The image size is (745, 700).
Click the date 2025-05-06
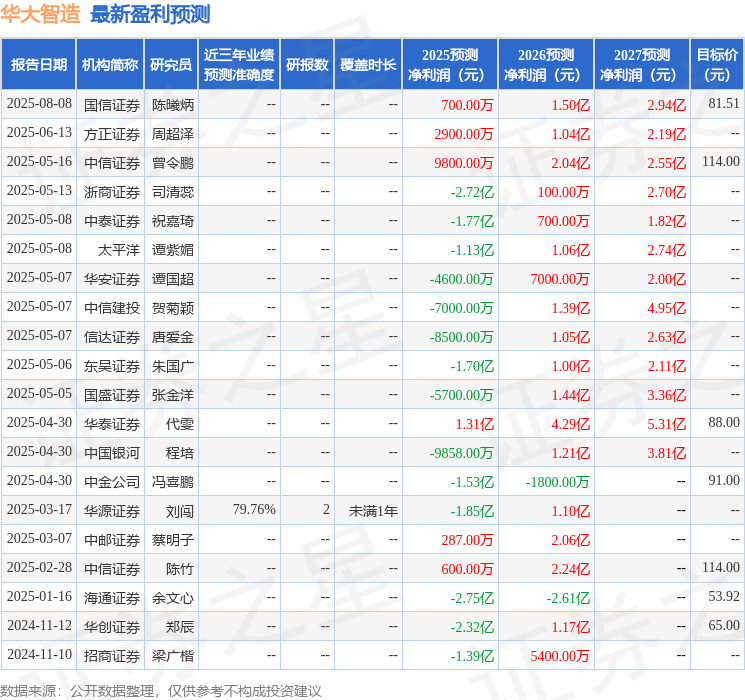point(39,364)
